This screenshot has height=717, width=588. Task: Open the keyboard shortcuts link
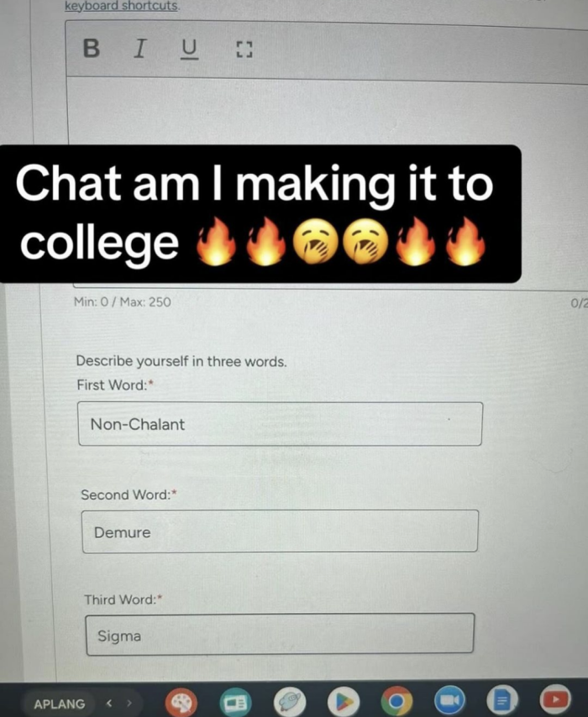[x=121, y=6]
